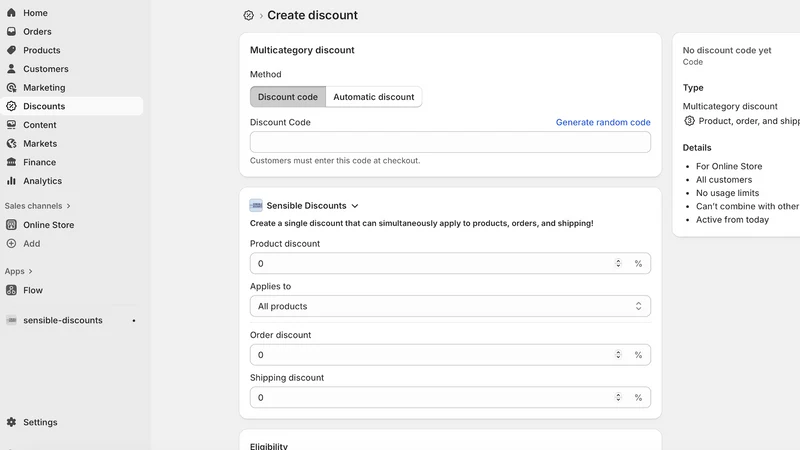Click 'All customers' detail line
Viewport: 800px width, 450px height.
(x=723, y=180)
